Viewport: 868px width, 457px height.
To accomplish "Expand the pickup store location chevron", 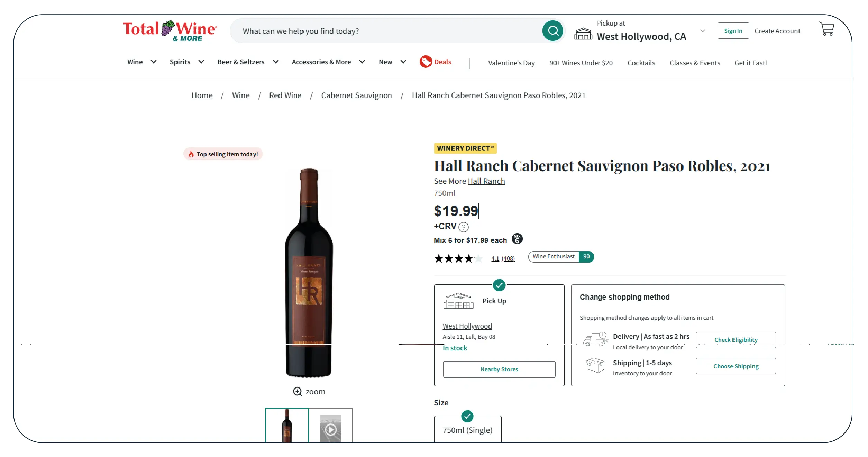I will coord(703,31).
